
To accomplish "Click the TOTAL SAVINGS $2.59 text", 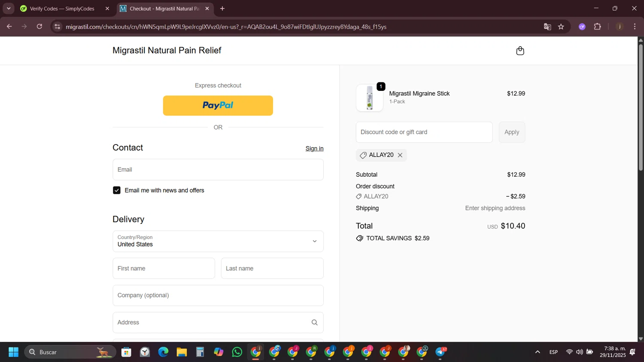I will click(x=398, y=238).
